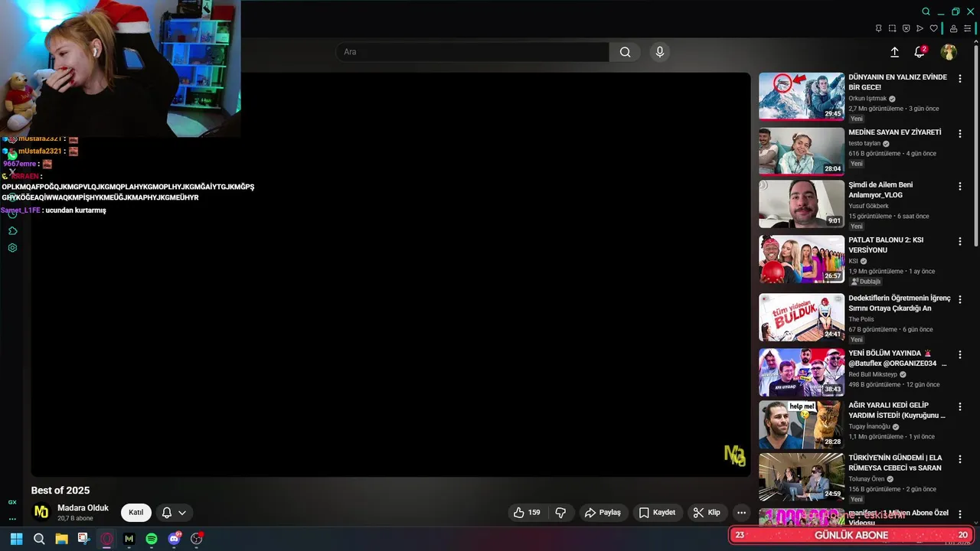Open settings gear in Opera sidebar
Viewport: 980px width, 551px height.
12,248
